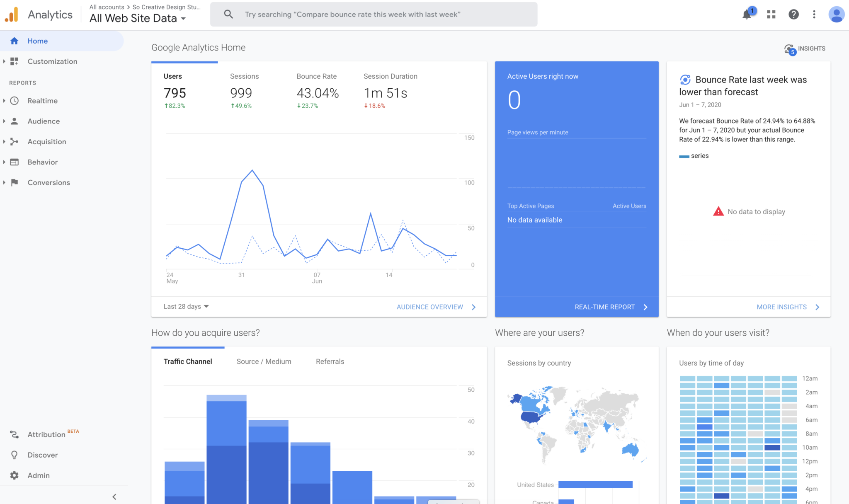Screen dimensions: 849x504
Task: Click the series legend blue swatch
Action: 684,156
